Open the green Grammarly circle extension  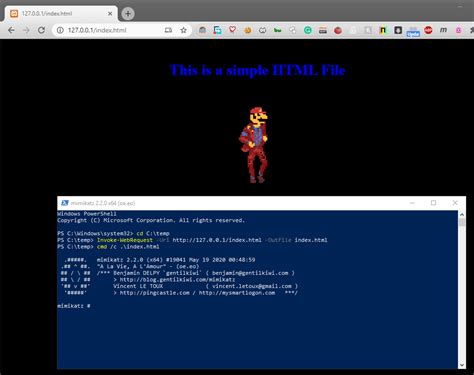click(x=308, y=30)
